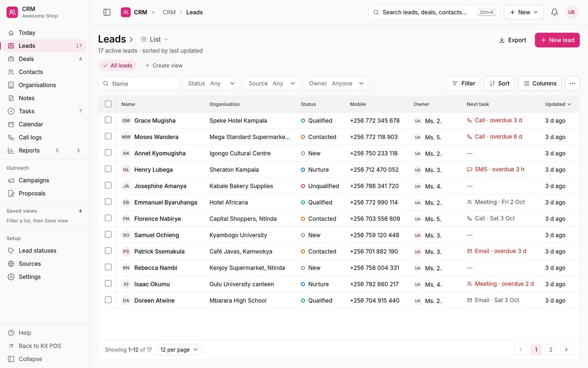Open the List view switcher dropdown

(x=155, y=40)
